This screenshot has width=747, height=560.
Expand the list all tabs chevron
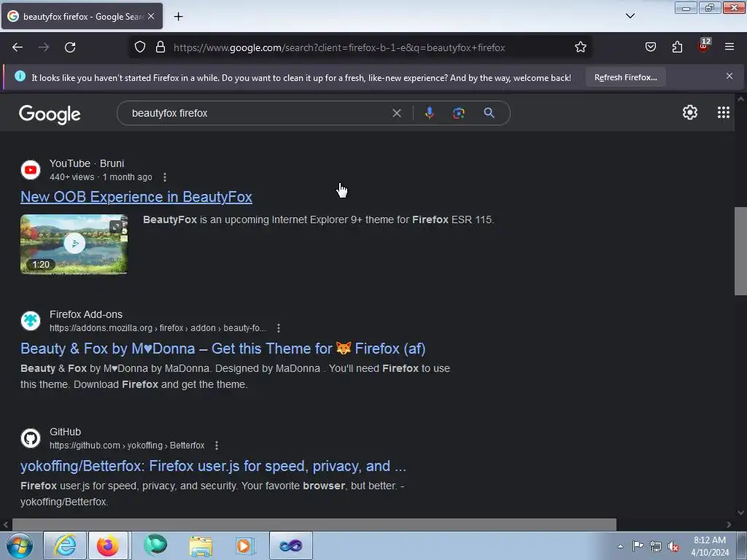coord(630,16)
